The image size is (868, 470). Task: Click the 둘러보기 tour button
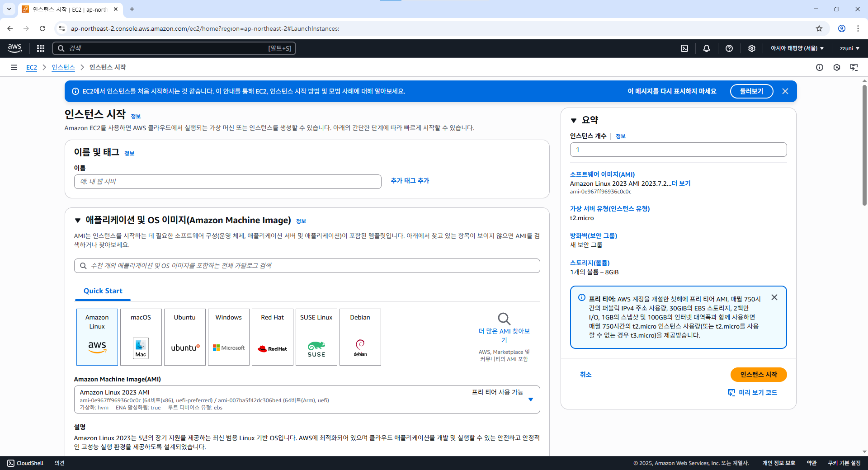(x=751, y=91)
